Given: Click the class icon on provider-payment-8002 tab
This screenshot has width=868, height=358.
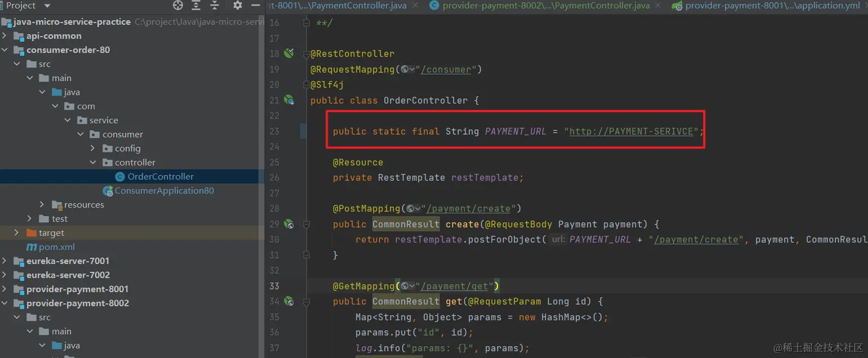Looking at the screenshot, I should [434, 6].
